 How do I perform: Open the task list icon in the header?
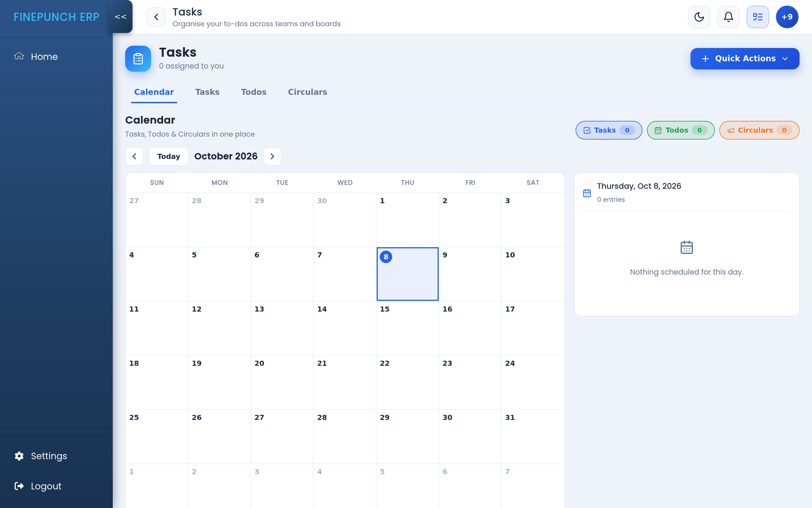click(x=757, y=17)
